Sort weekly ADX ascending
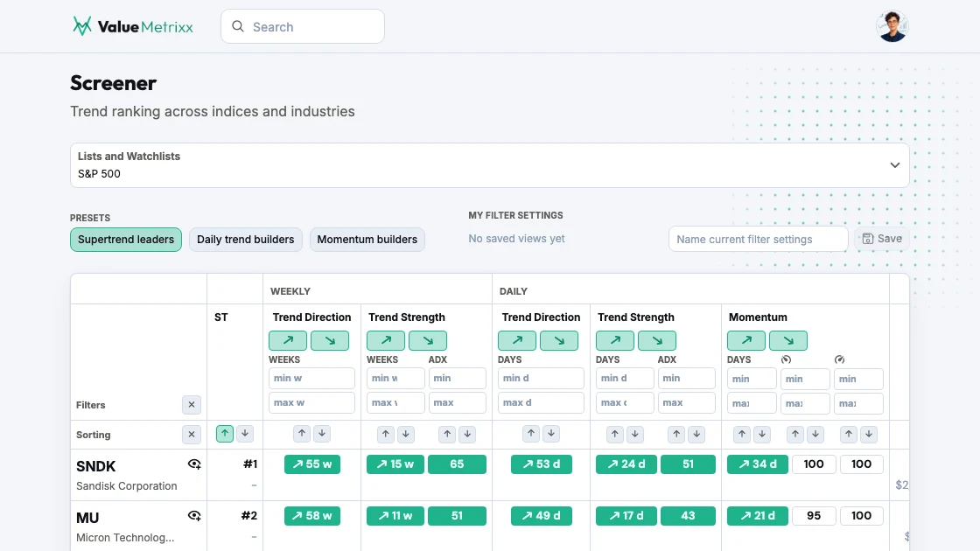The width and height of the screenshot is (980, 551). (447, 434)
